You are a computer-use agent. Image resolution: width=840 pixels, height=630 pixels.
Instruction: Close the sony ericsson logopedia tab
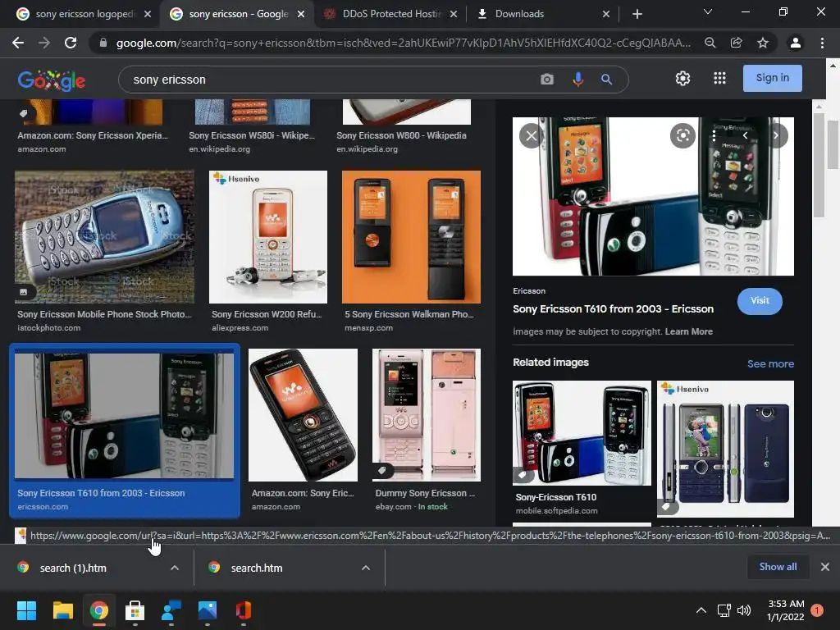[x=148, y=14]
